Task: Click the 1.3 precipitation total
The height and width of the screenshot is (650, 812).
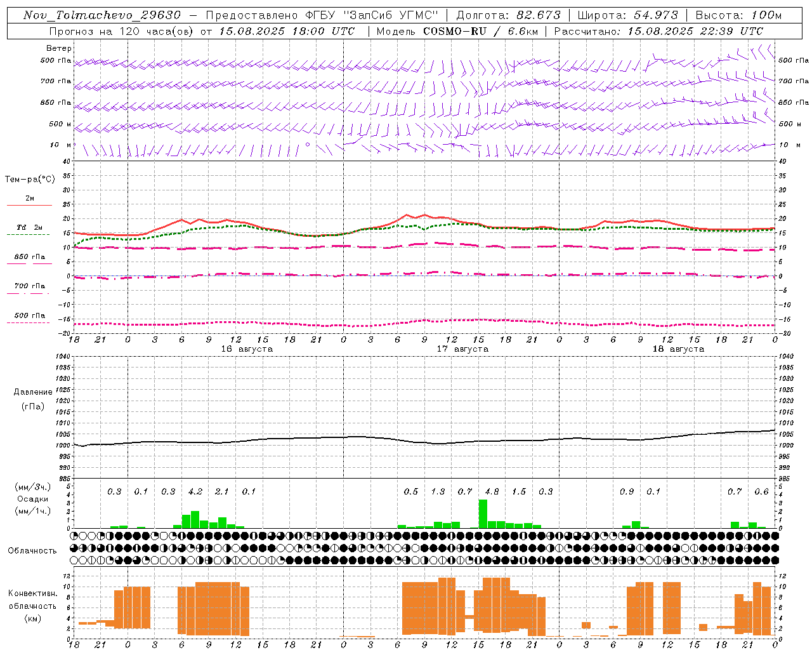Action: 438,491
